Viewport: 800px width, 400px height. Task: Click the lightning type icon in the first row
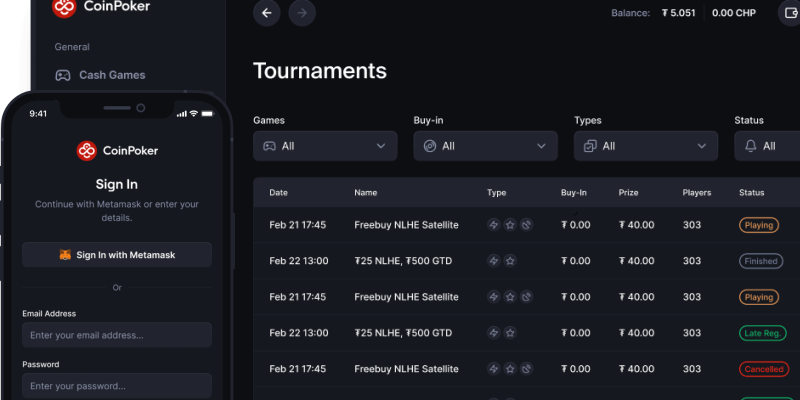click(x=493, y=225)
